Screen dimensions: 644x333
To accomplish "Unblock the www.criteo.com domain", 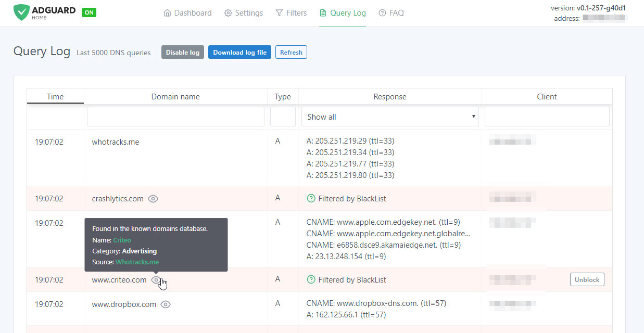I will tap(587, 280).
